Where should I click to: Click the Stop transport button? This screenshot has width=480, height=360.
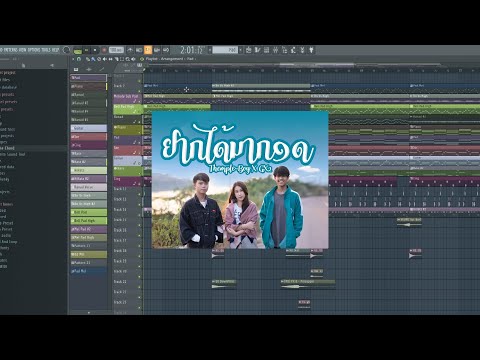(x=95, y=50)
